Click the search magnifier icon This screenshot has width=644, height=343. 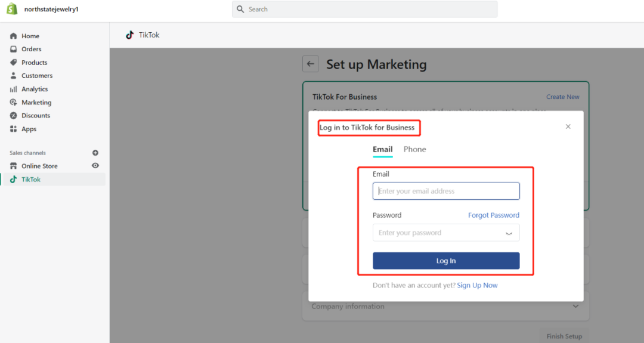(x=240, y=9)
